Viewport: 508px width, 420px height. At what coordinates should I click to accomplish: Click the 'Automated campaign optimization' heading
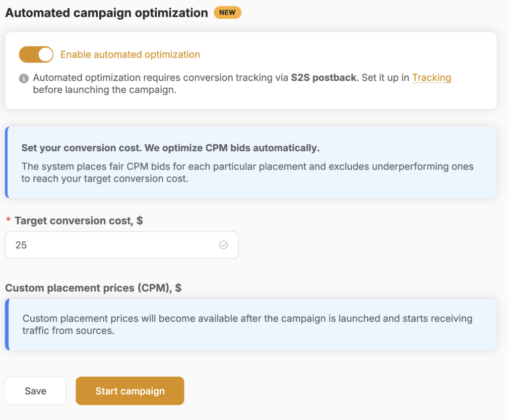click(107, 13)
